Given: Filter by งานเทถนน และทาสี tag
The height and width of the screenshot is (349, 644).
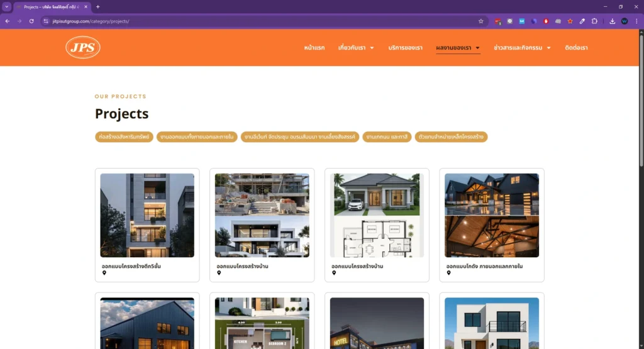Looking at the screenshot, I should coord(387,136).
